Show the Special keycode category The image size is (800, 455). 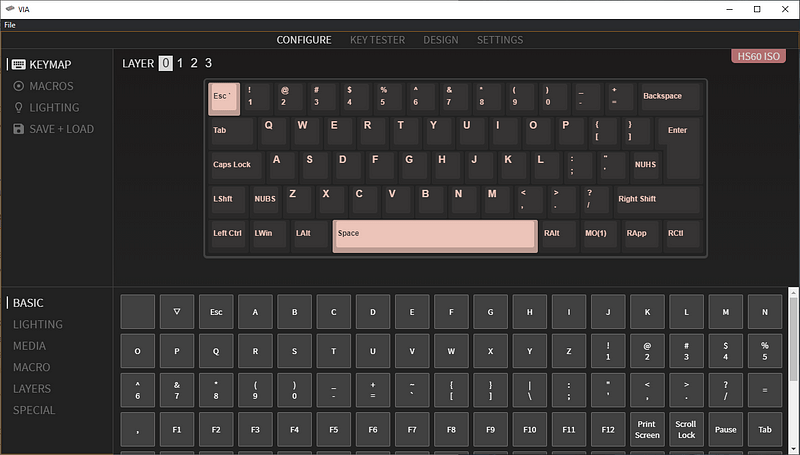click(x=34, y=410)
